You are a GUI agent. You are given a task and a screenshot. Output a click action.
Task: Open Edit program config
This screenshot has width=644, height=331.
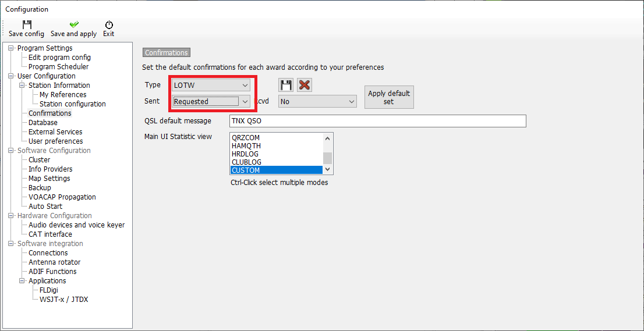tap(59, 58)
